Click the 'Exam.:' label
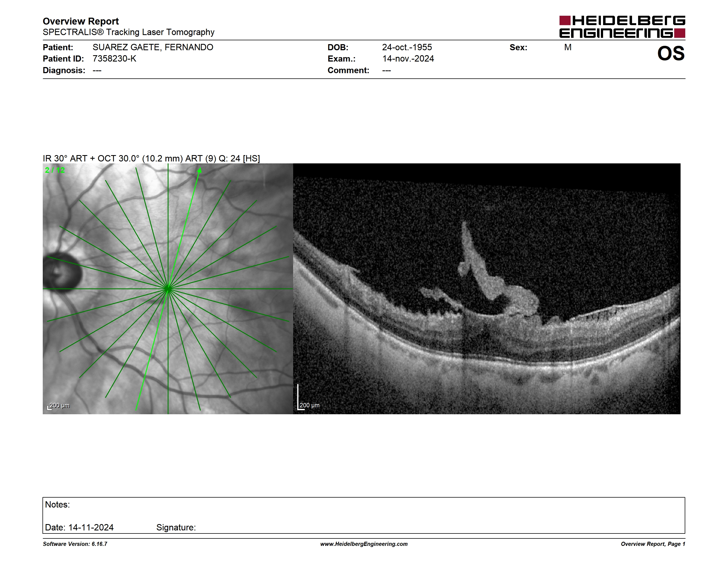 pyautogui.click(x=342, y=59)
